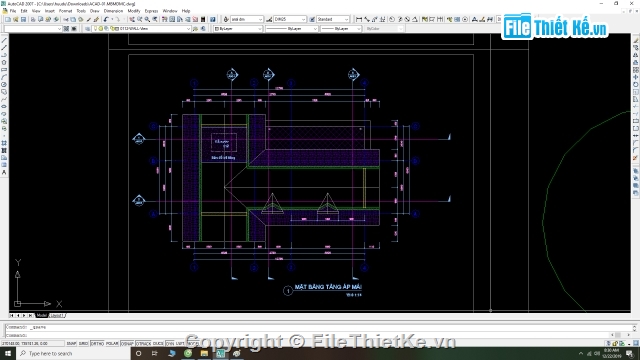The width and height of the screenshot is (640, 360).
Task: Open the ByLayer lineweight dropdown
Action: tap(341, 29)
